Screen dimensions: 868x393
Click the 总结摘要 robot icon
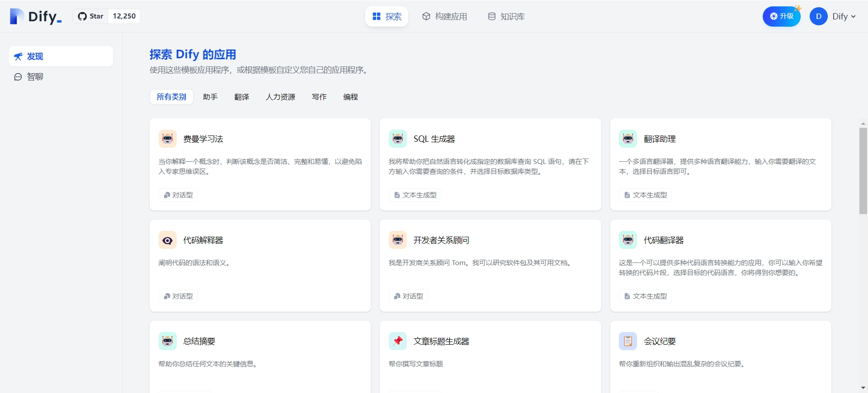[168, 341]
